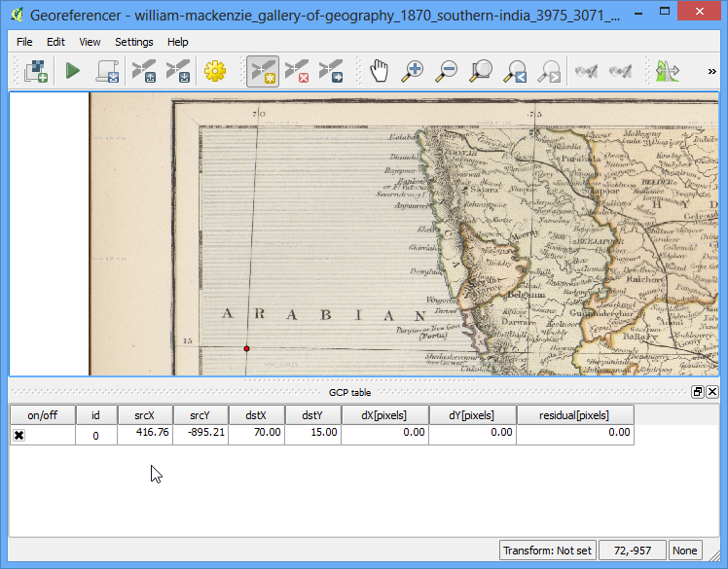Click the Load GCP Points icon
Screen dimensions: 728x569
coord(144,71)
